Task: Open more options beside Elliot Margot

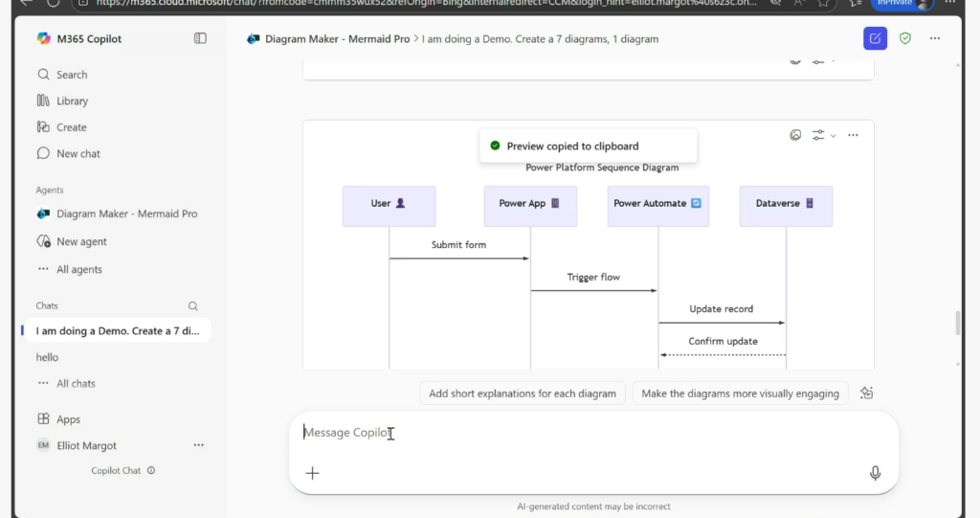Action: [199, 445]
